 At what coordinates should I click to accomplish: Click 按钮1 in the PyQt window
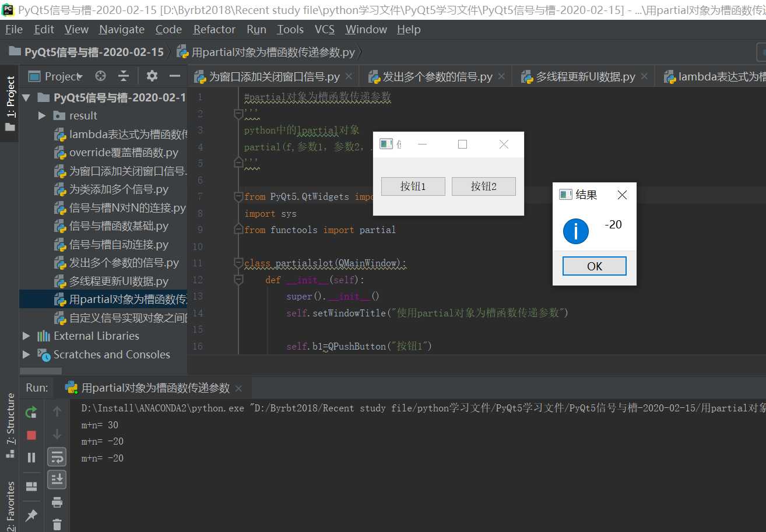[413, 186]
